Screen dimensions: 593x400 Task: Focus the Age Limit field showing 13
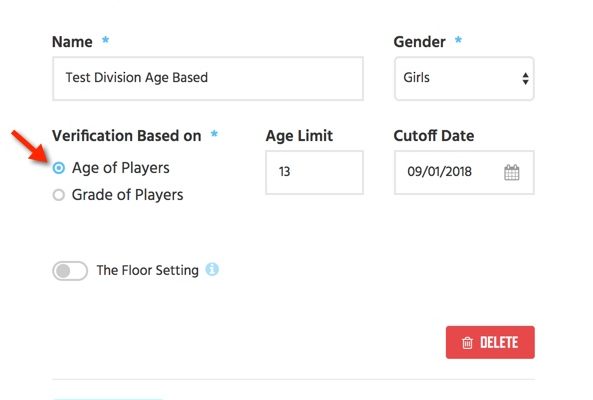pyautogui.click(x=314, y=172)
